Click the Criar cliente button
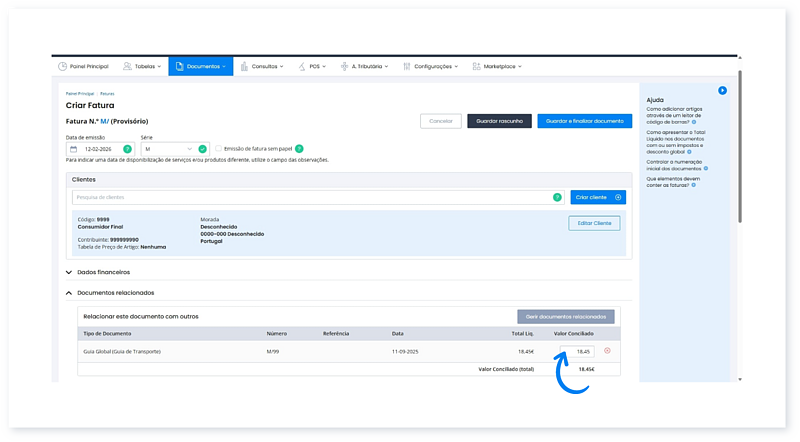Viewport: 800px width, 442px height. click(598, 197)
